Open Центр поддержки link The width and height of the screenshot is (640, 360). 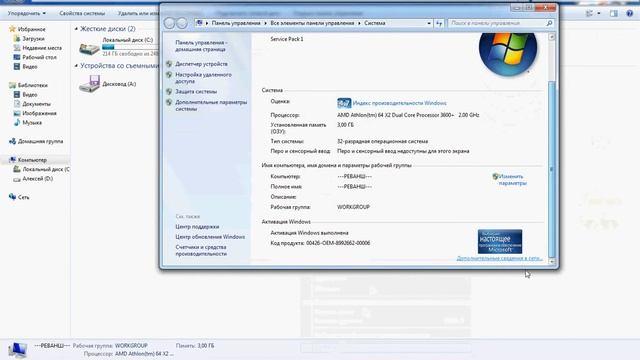tap(197, 227)
